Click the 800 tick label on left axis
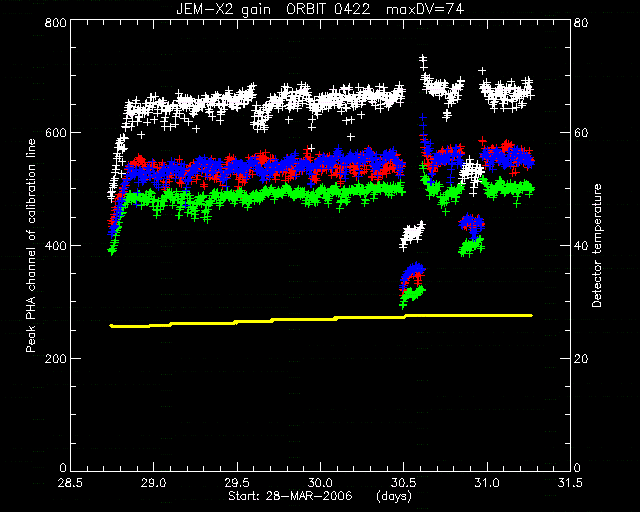 pos(56,22)
